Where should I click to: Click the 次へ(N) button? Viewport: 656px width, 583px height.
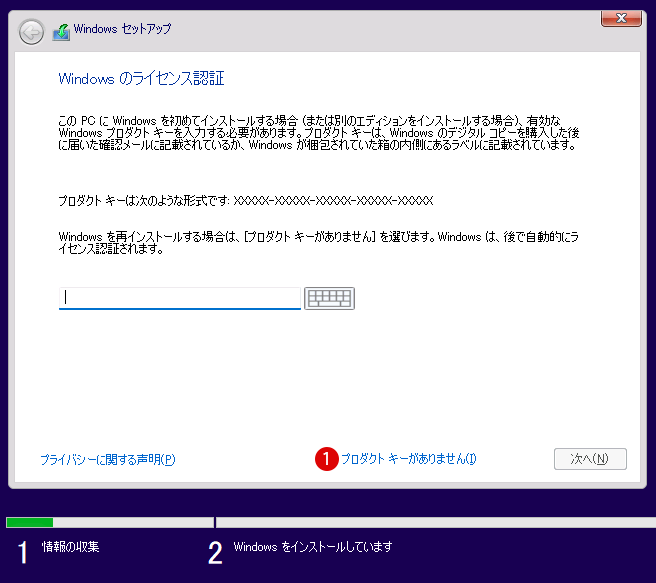pos(590,459)
